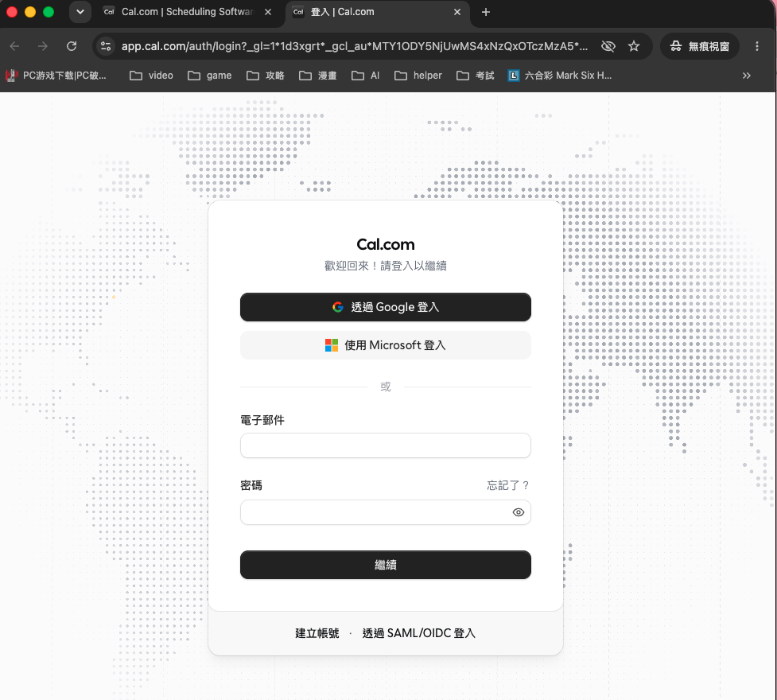Open the 六合彩 Mark Six bookmark
This screenshot has height=700, width=777.
(x=560, y=76)
